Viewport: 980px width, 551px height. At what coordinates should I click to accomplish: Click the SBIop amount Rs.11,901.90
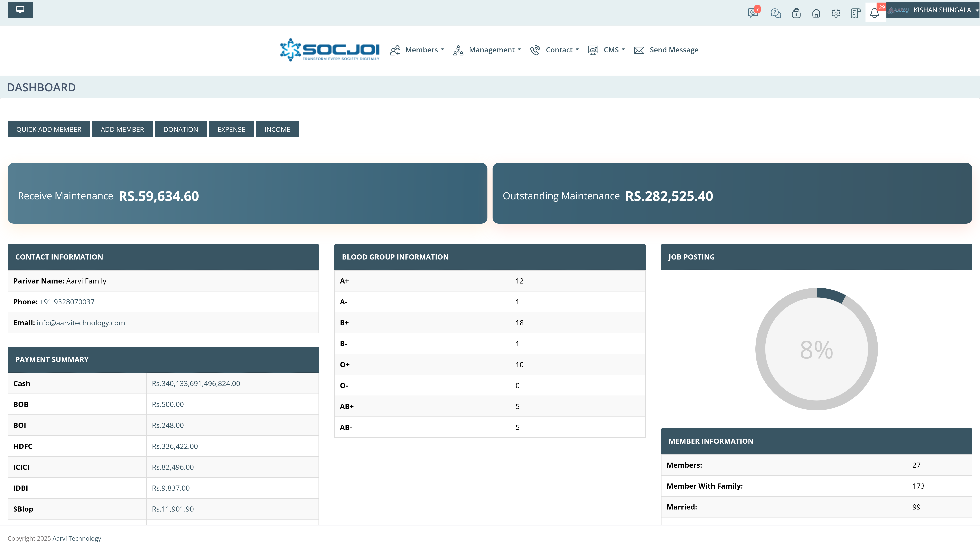(173, 509)
